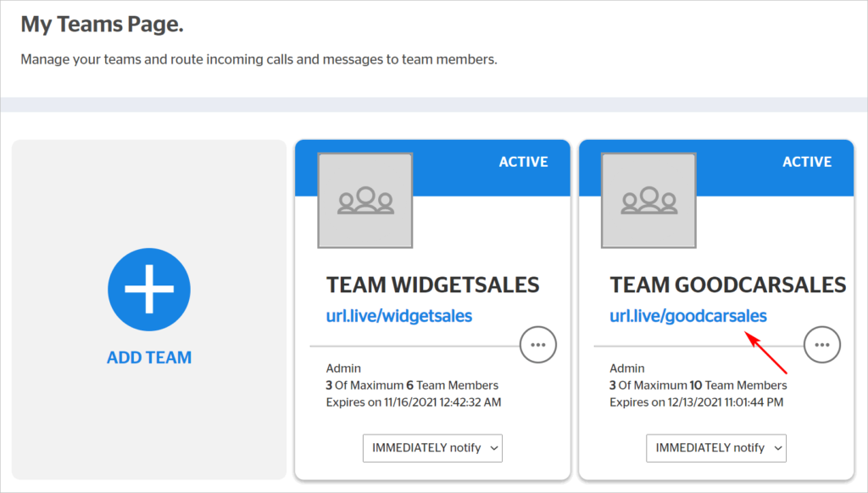Click the My Teams Page heading
This screenshot has width=868, height=493.
pyautogui.click(x=102, y=25)
